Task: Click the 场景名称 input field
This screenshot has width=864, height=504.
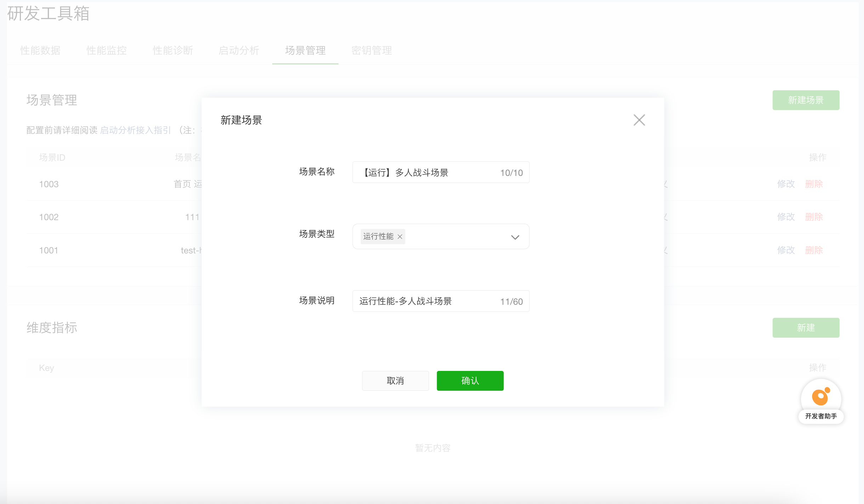Action: coord(441,172)
